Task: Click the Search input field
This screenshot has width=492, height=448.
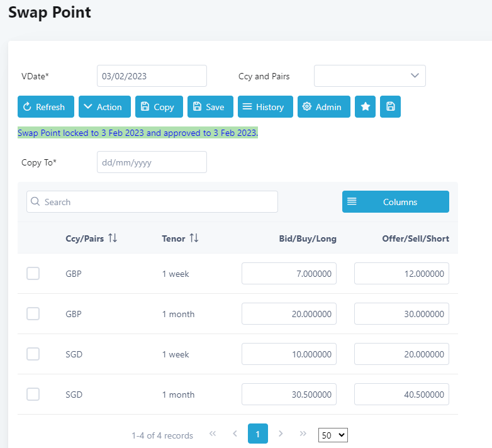Action: coord(152,202)
